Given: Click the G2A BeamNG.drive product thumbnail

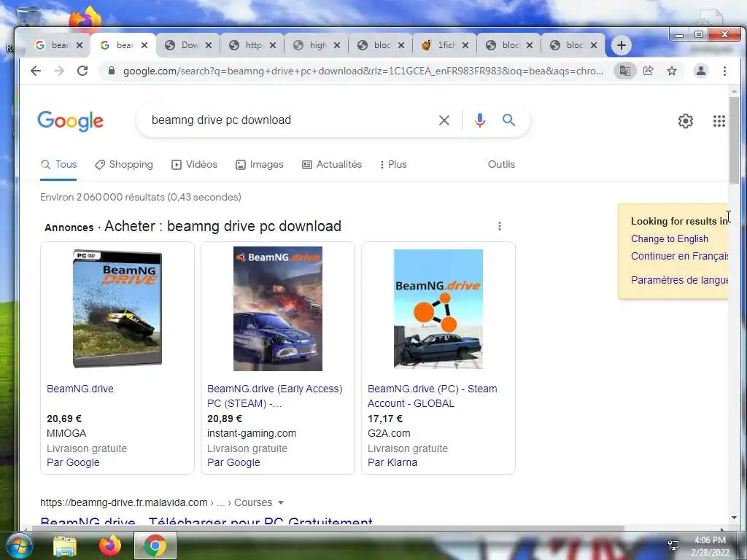Looking at the screenshot, I should [438, 309].
